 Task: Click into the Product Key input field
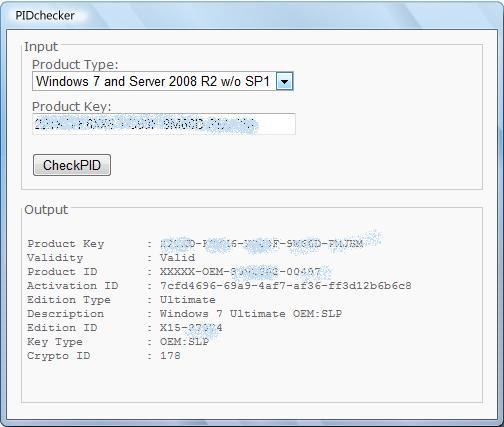pos(164,124)
